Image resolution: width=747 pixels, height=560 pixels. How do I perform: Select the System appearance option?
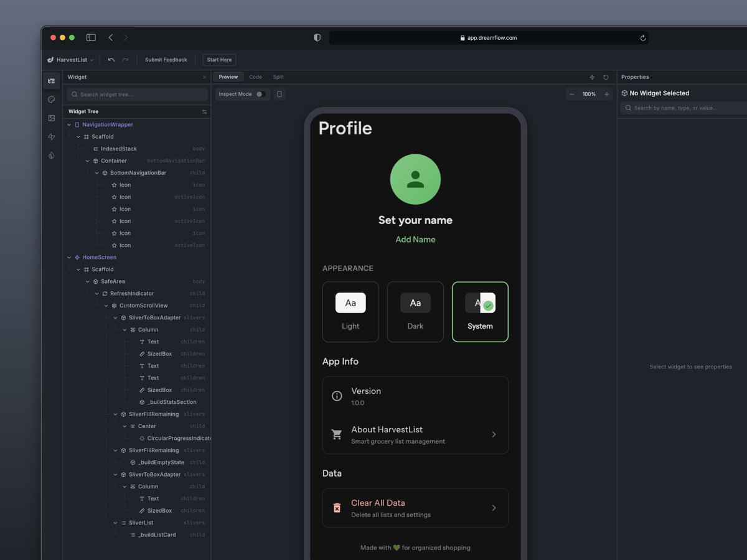tap(480, 312)
